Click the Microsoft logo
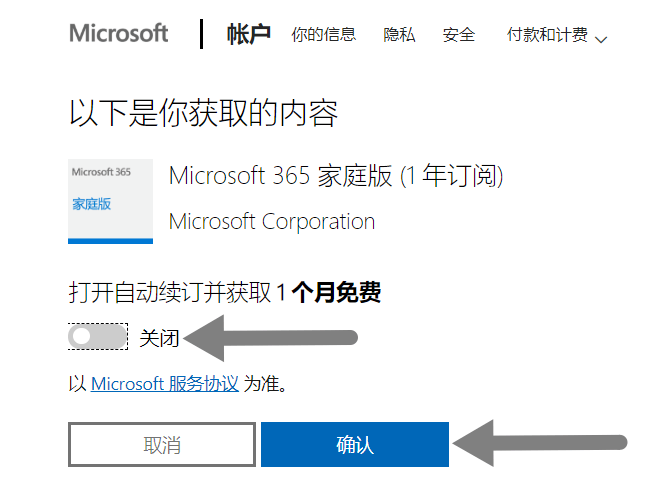 tap(118, 33)
